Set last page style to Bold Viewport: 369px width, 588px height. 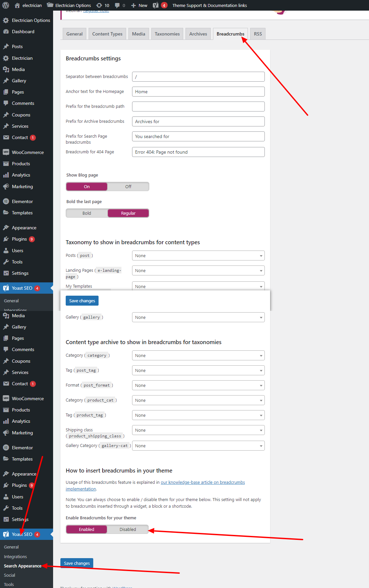tap(87, 213)
